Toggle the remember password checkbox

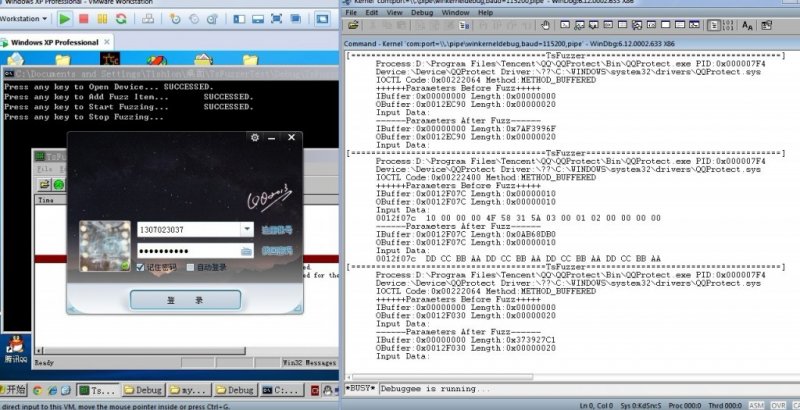141,267
